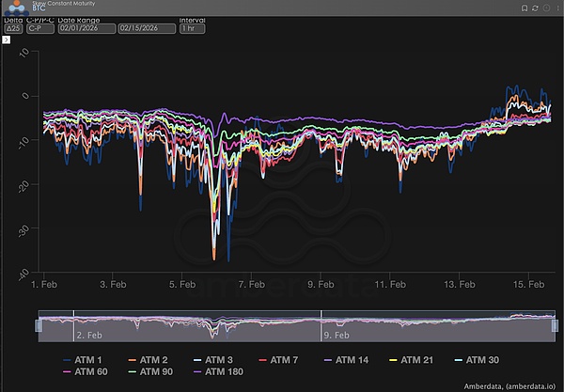Viewport: 564px width, 392px height.
Task: Click the start date field 02/01/2026
Action: coord(86,28)
